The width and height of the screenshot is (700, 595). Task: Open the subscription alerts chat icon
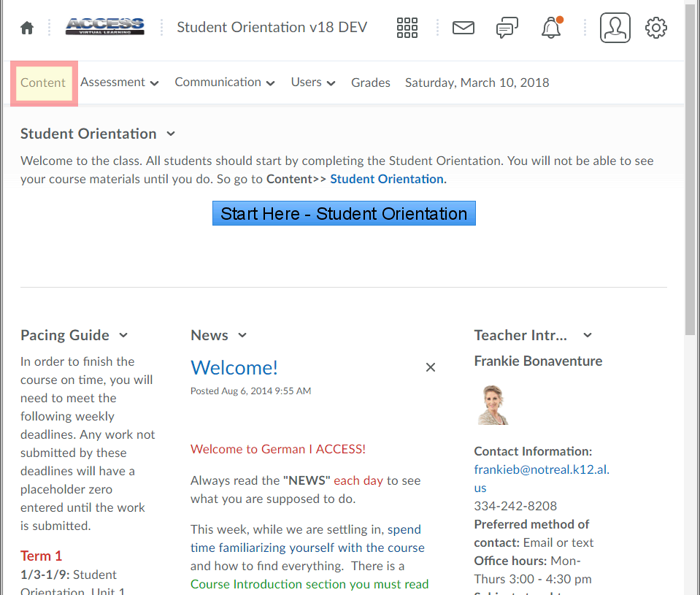pyautogui.click(x=507, y=28)
